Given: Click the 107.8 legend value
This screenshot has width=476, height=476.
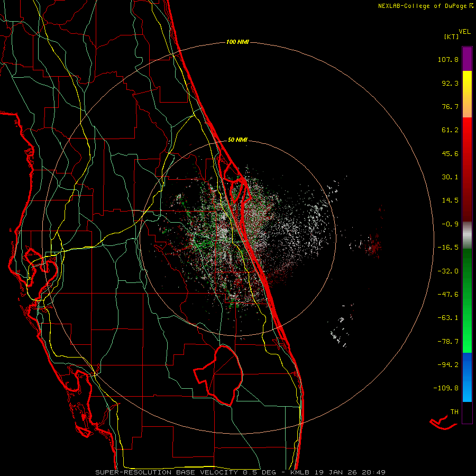Looking at the screenshot, I should 448,59.
